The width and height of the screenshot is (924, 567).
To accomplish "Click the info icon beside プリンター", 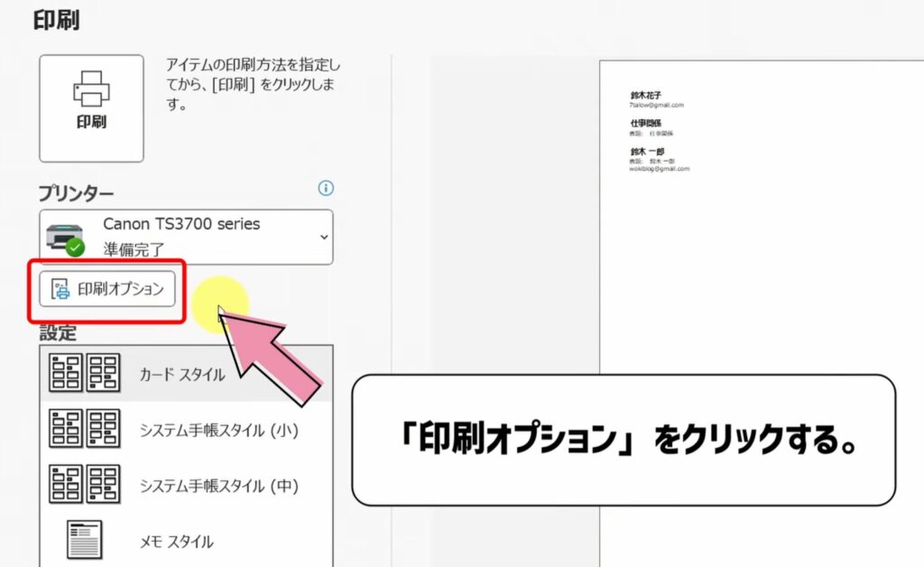I will click(326, 188).
